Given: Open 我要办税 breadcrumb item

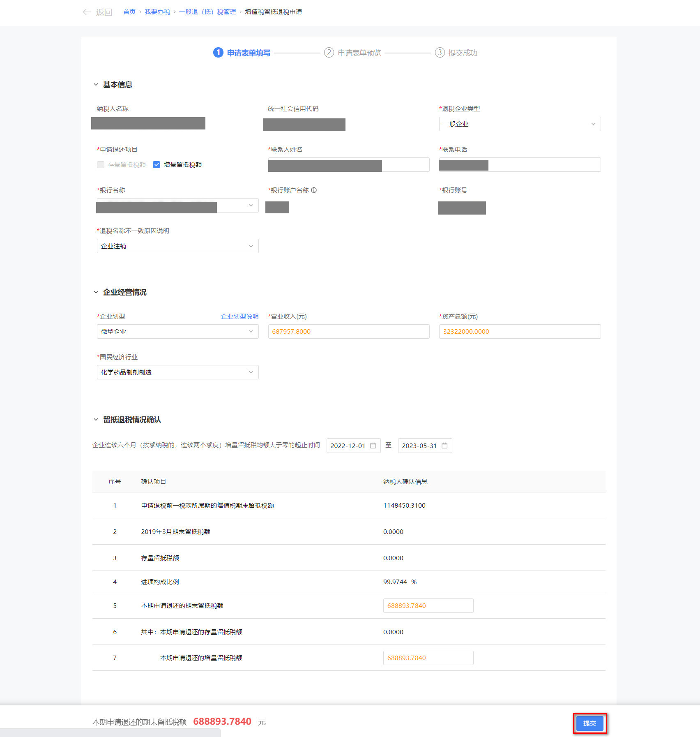Looking at the screenshot, I should pyautogui.click(x=157, y=12).
